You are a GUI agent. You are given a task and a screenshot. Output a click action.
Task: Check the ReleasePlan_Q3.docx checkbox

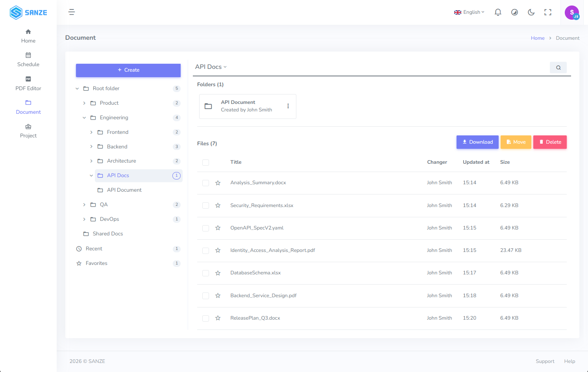205,318
